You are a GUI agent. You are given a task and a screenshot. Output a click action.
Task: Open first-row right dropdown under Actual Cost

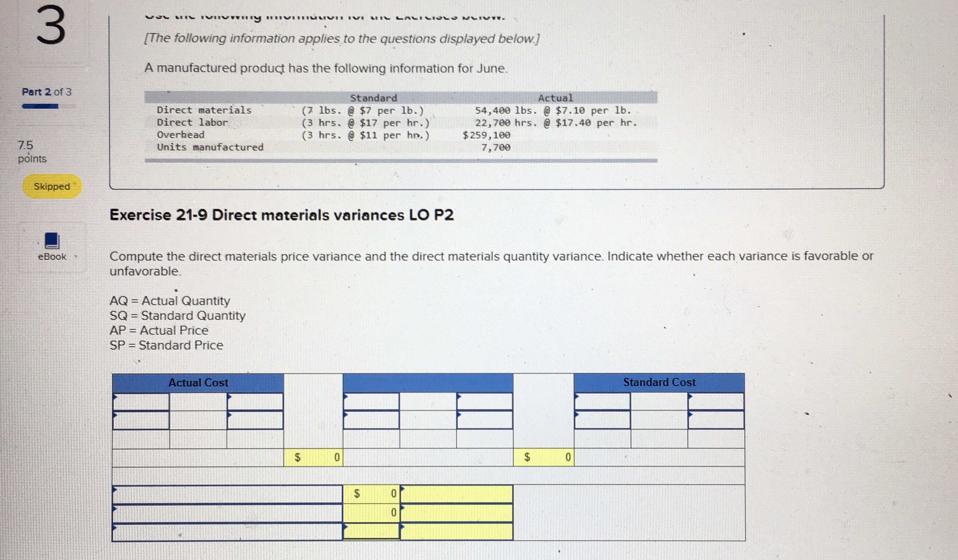(x=255, y=402)
